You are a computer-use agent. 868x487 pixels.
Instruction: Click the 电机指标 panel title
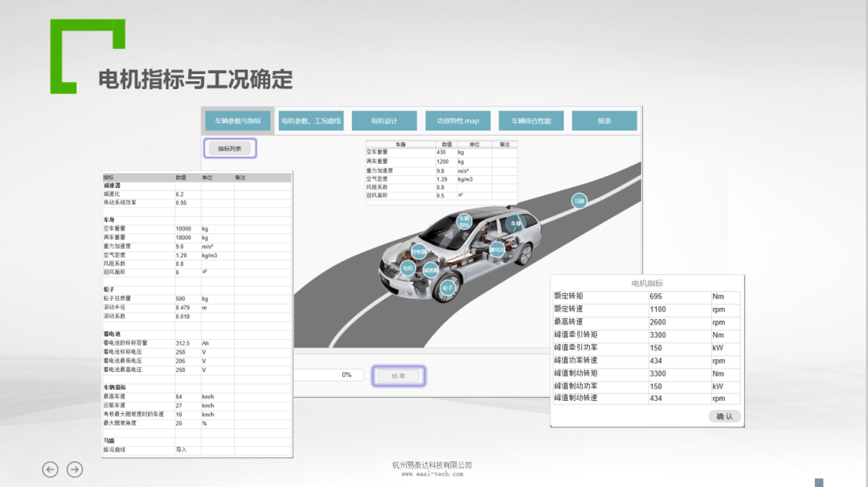coord(647,284)
